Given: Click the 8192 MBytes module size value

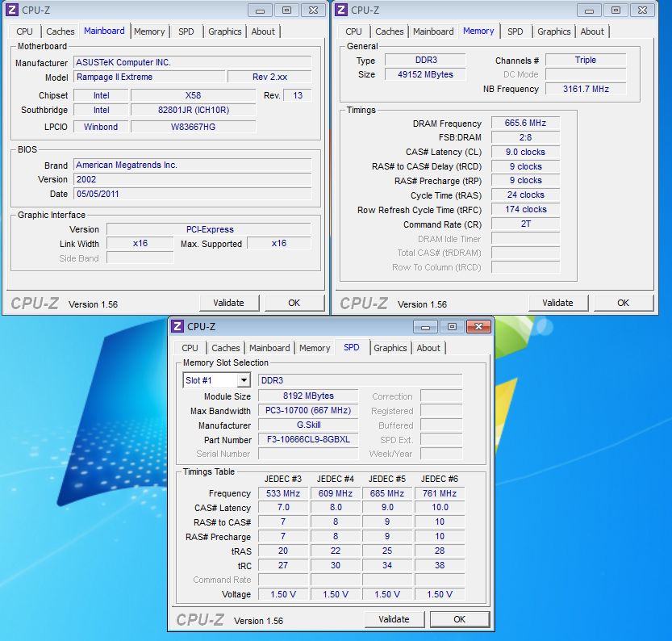Looking at the screenshot, I should pyautogui.click(x=308, y=396).
